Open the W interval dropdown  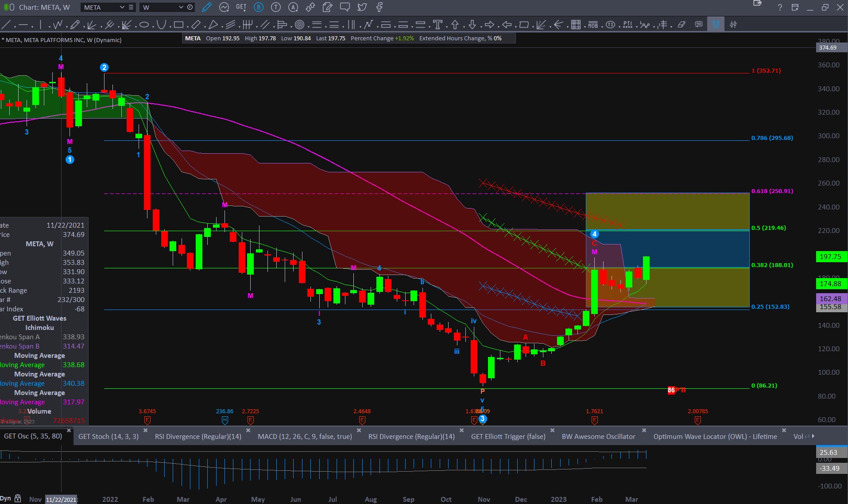pyautogui.click(x=181, y=8)
